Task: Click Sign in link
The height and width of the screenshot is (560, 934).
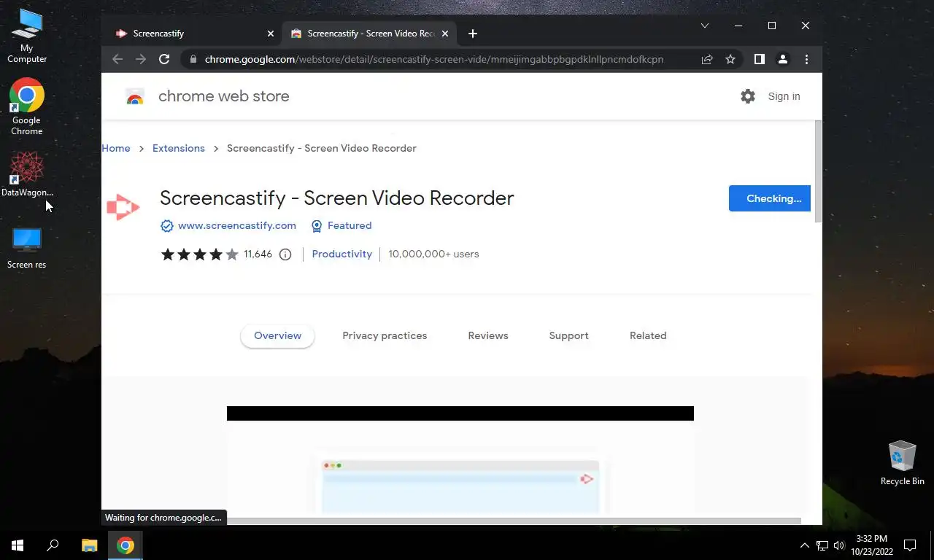Action: click(x=784, y=96)
